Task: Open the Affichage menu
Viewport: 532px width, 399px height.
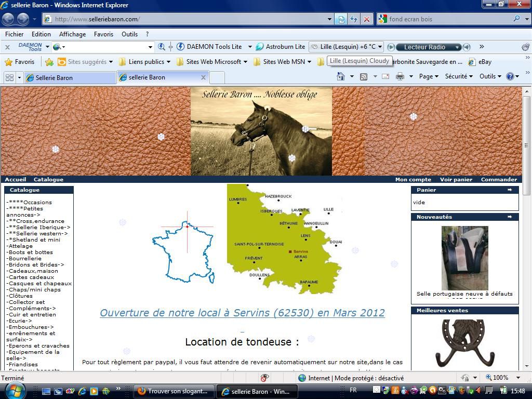Action: pos(72,34)
